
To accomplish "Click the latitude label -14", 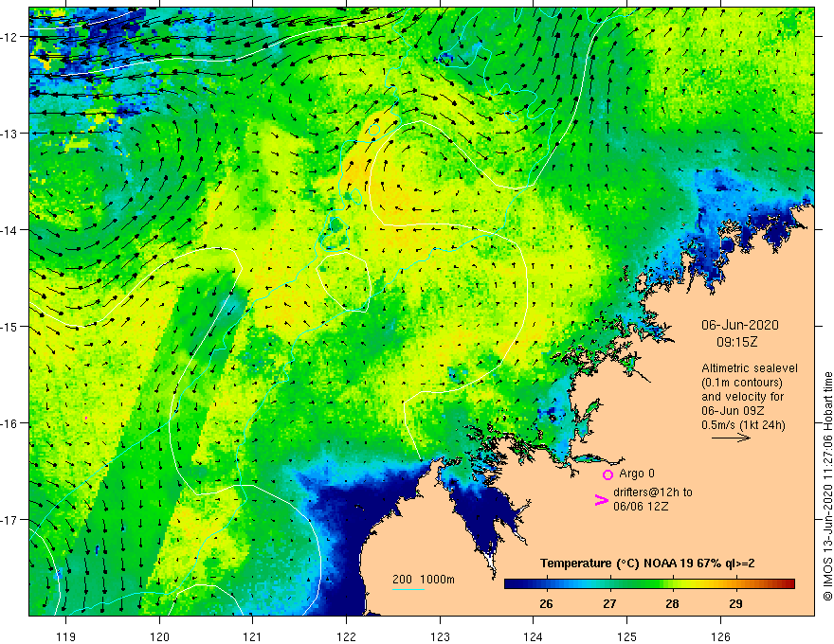I will coord(10,230).
